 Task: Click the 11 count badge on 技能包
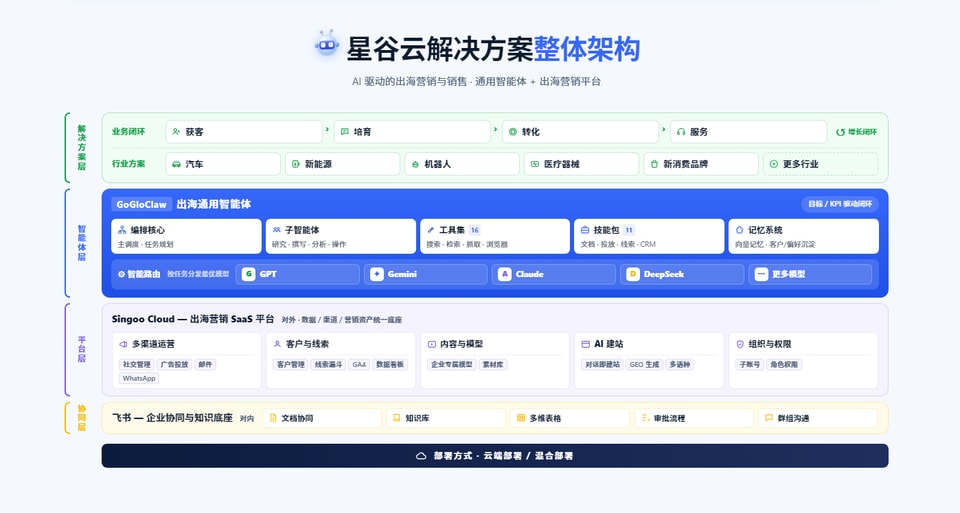point(629,230)
